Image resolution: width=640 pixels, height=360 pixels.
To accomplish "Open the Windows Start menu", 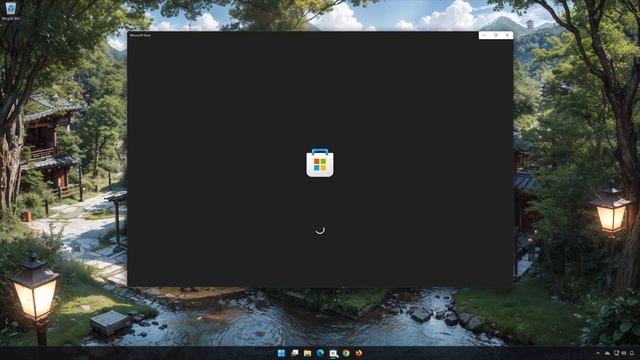I will click(281, 353).
